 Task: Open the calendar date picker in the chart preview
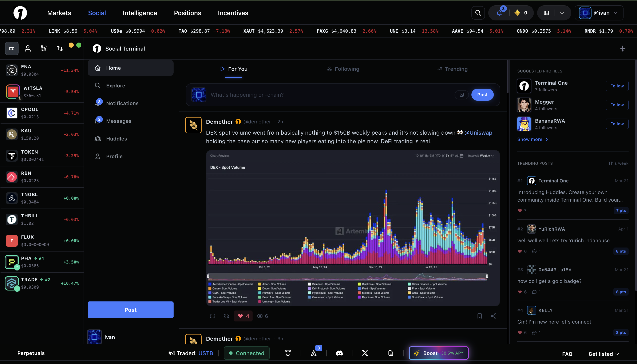(x=462, y=156)
